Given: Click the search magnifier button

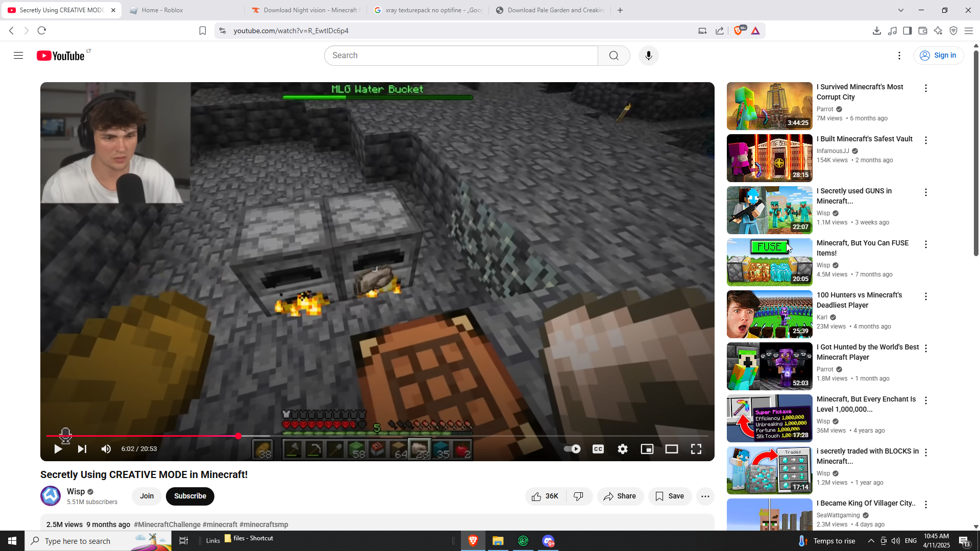Looking at the screenshot, I should (614, 56).
